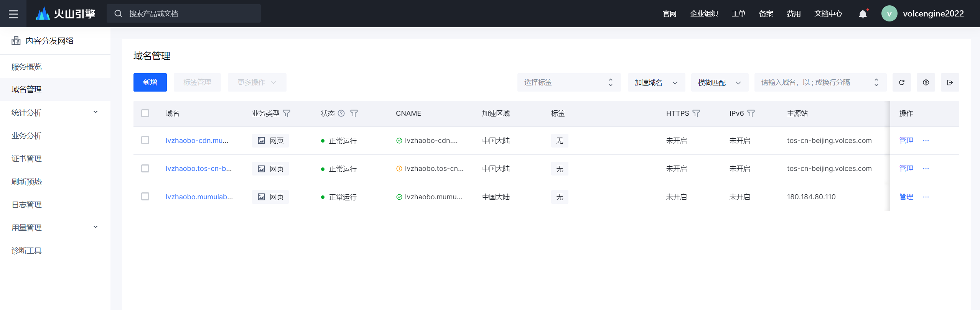Click the export list icon
The width and height of the screenshot is (980, 310).
(950, 82)
